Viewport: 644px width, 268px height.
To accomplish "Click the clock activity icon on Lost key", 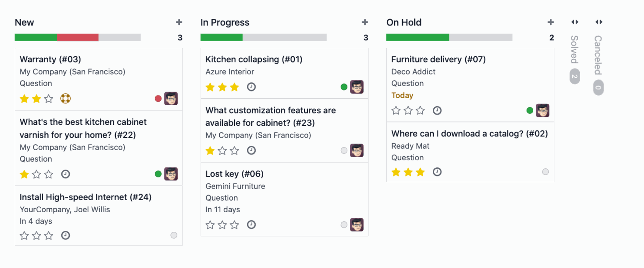I will tap(251, 225).
